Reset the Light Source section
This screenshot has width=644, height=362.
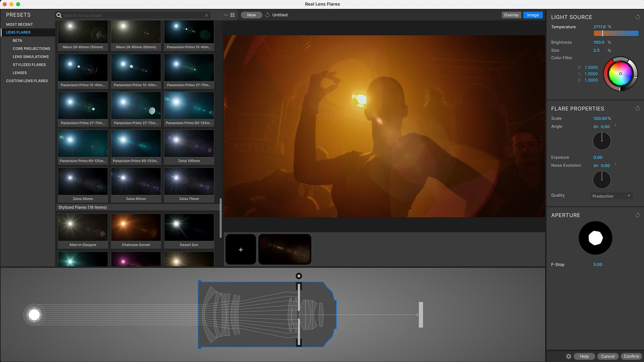[x=637, y=17]
